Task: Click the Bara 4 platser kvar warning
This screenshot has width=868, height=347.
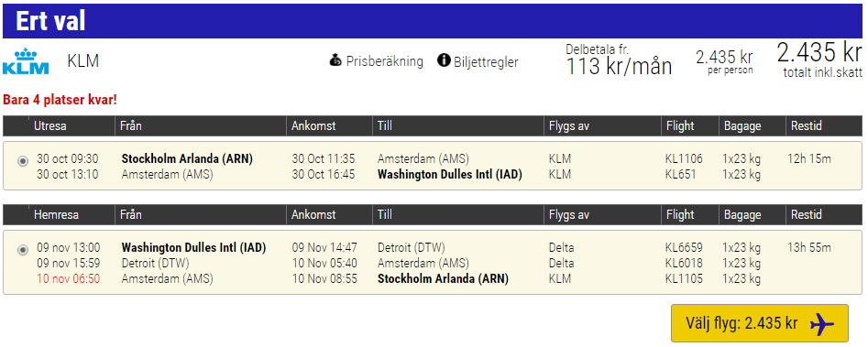Action: [x=60, y=100]
